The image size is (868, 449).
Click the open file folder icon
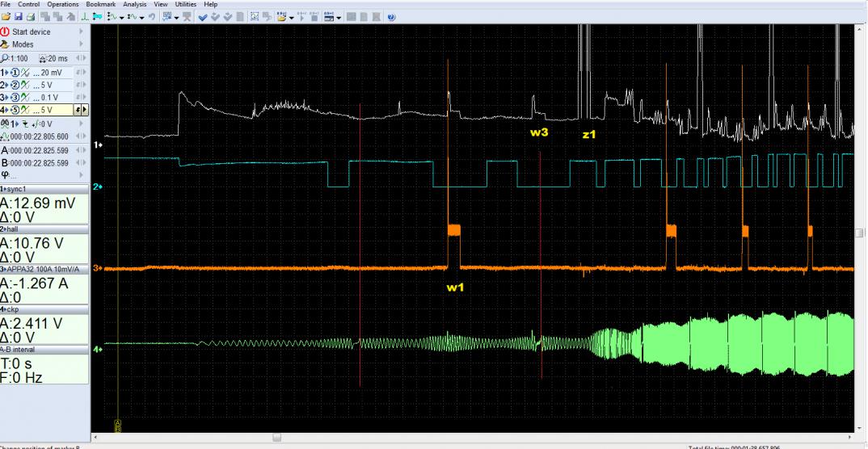pyautogui.click(x=6, y=17)
